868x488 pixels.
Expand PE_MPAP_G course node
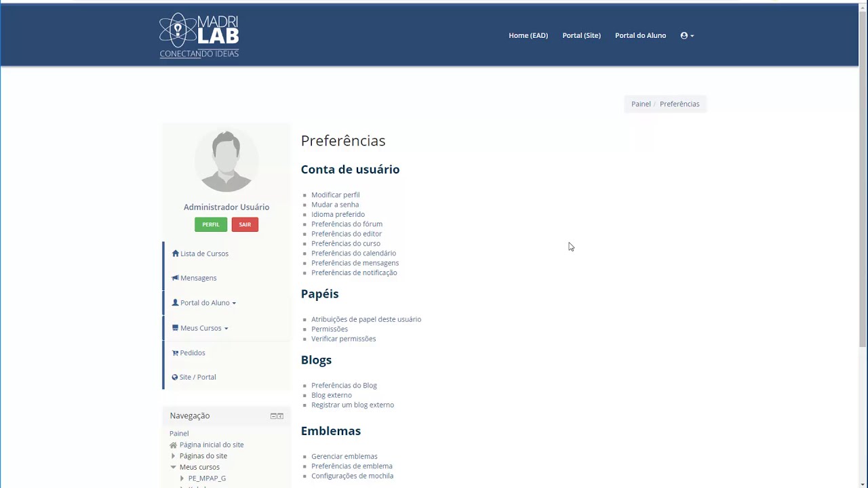pos(182,479)
